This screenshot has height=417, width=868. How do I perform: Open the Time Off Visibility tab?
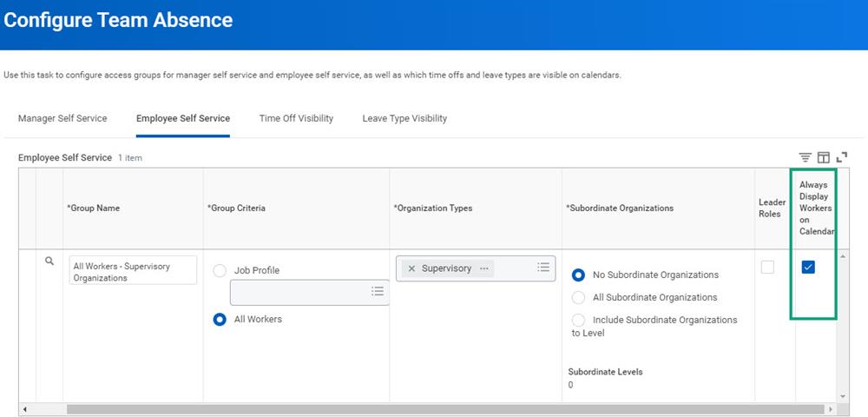tap(296, 118)
